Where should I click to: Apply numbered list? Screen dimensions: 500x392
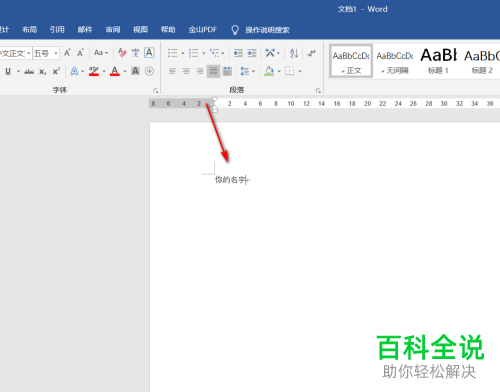click(194, 53)
